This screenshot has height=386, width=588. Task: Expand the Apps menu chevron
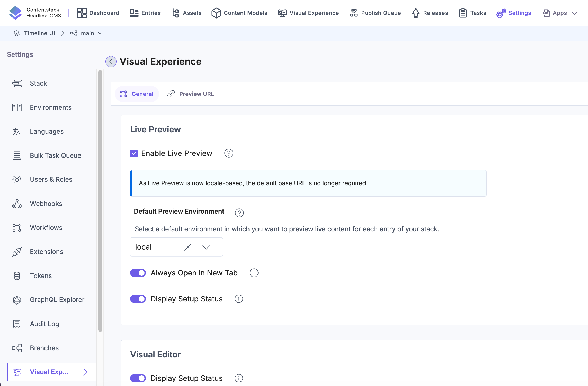click(x=575, y=13)
